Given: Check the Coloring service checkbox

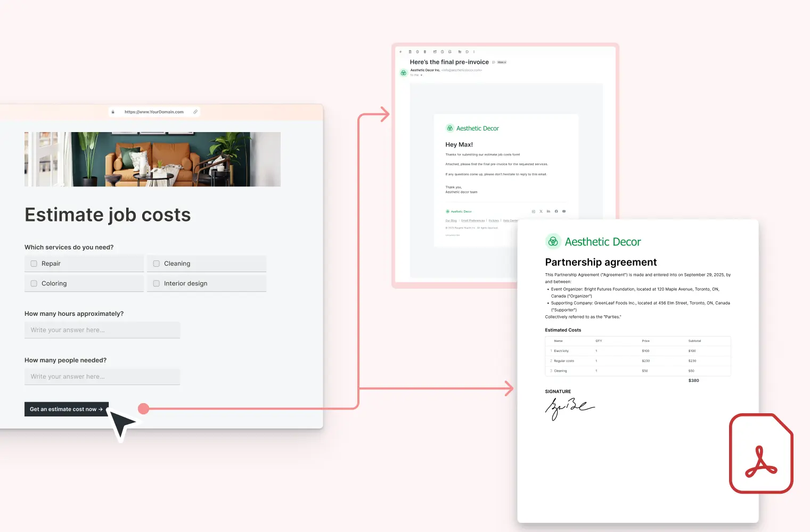Looking at the screenshot, I should click(x=34, y=283).
